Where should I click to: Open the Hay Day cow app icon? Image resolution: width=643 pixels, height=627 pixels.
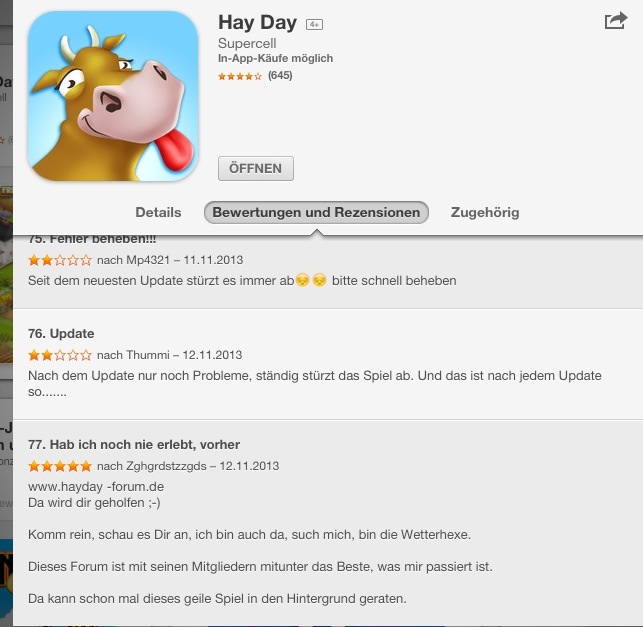(113, 96)
